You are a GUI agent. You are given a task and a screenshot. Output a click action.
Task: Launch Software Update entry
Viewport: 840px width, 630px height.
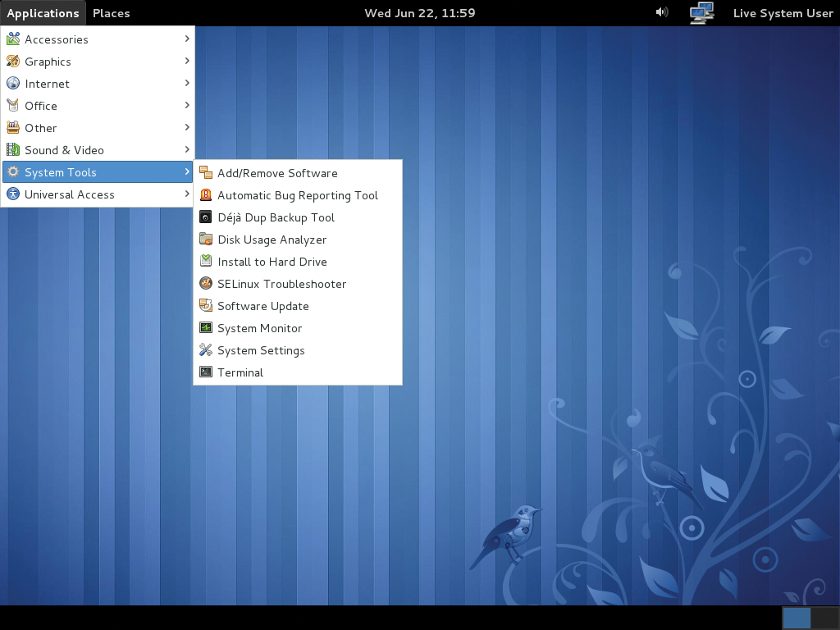[x=262, y=306]
